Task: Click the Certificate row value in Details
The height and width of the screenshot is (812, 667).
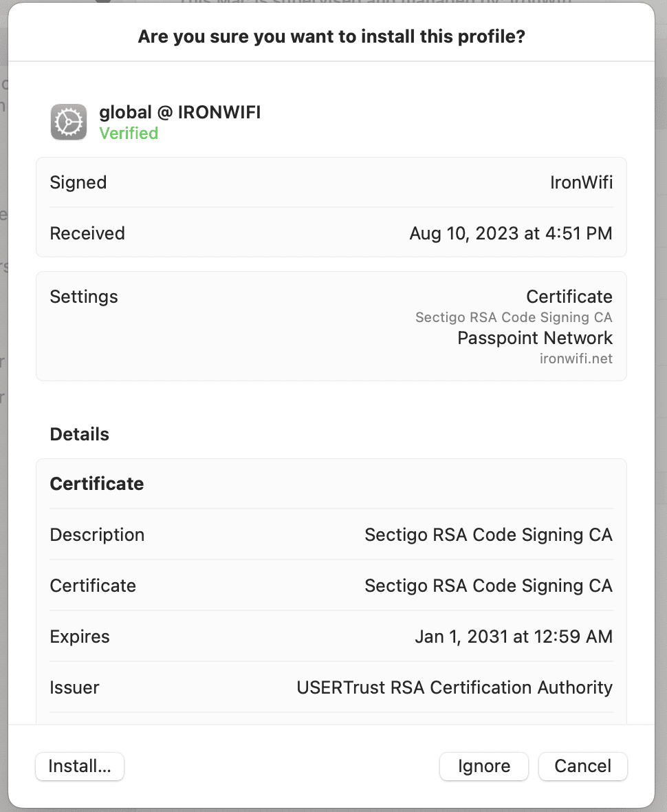Action: [488, 585]
